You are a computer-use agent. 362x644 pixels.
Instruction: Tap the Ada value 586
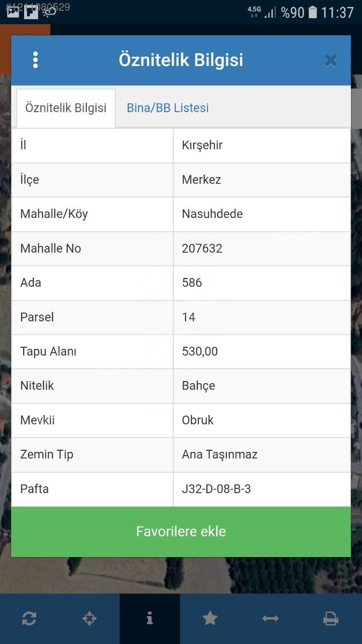[192, 283]
